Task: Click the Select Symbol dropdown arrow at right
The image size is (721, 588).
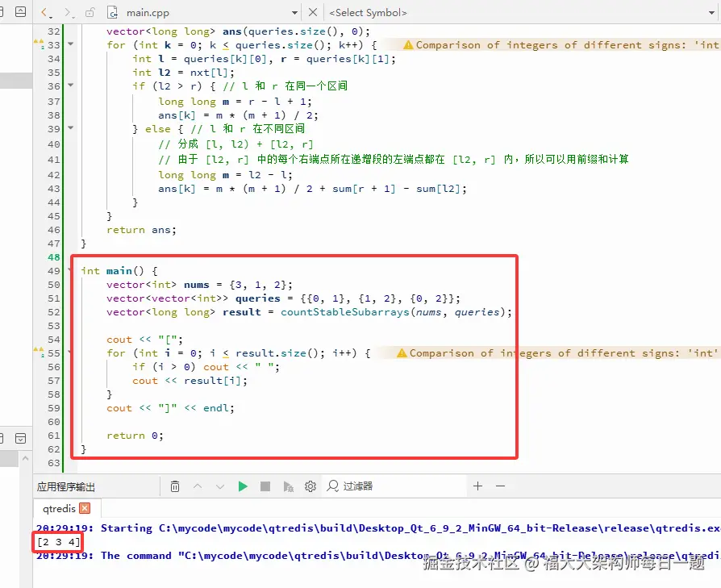Action: [712, 13]
